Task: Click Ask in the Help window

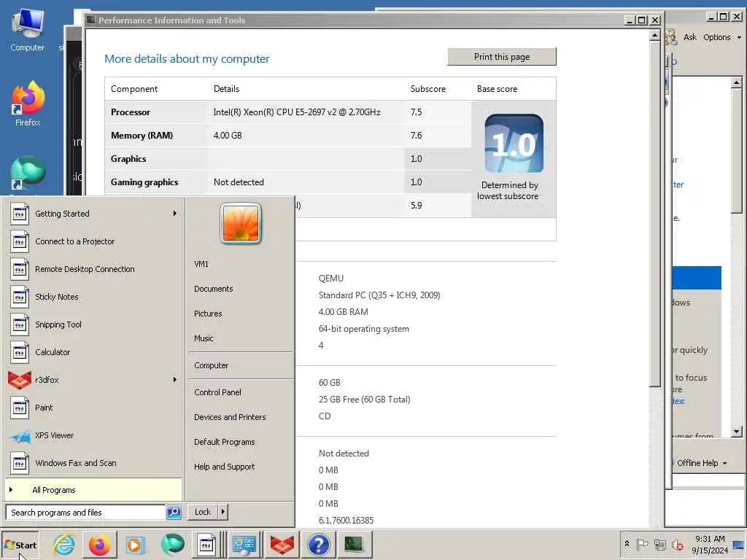Action: 689,37
